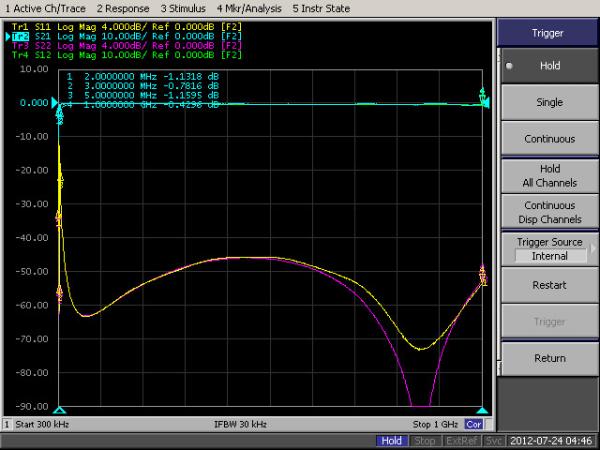600x450 pixels.
Task: Click the ExtRef status indicator
Action: 461,441
